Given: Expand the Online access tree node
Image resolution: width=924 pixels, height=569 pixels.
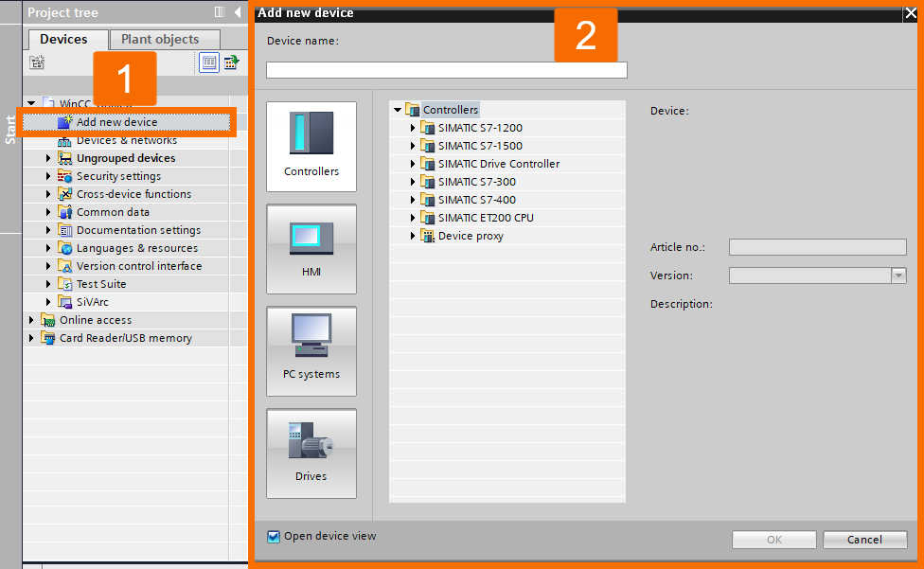Looking at the screenshot, I should tap(31, 320).
